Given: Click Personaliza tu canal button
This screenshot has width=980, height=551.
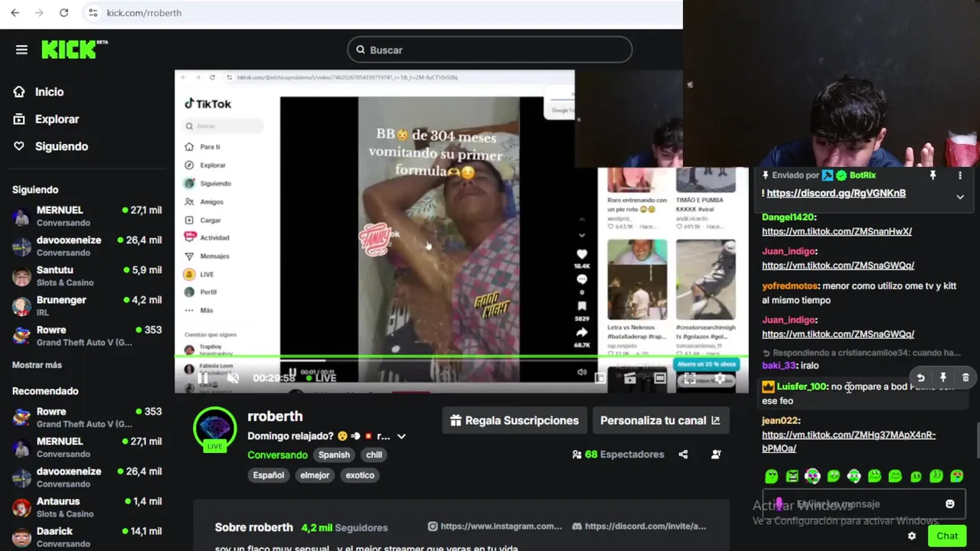Looking at the screenshot, I should 660,420.
